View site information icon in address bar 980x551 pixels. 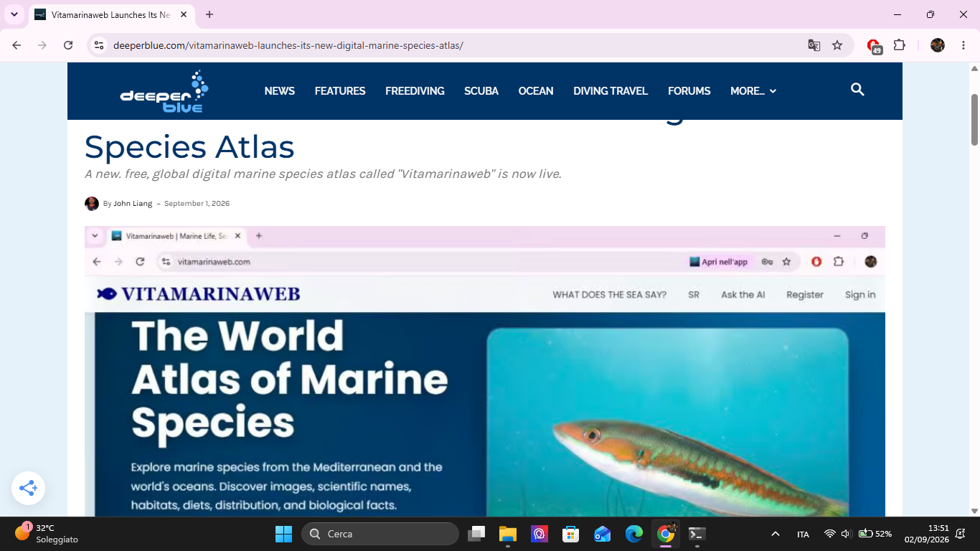pyautogui.click(x=100, y=45)
